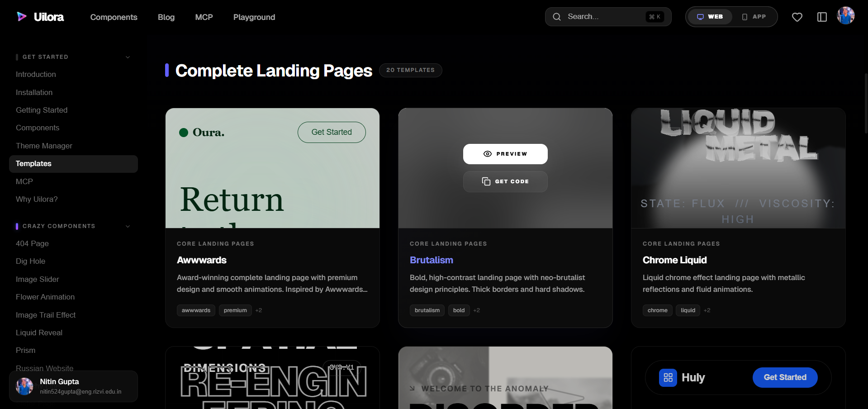868x409 pixels.
Task: Open favorites via the heart icon
Action: coord(797,17)
